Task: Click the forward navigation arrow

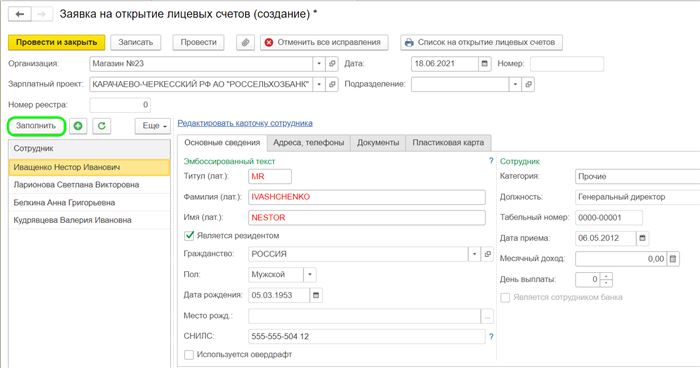Action: [42, 14]
